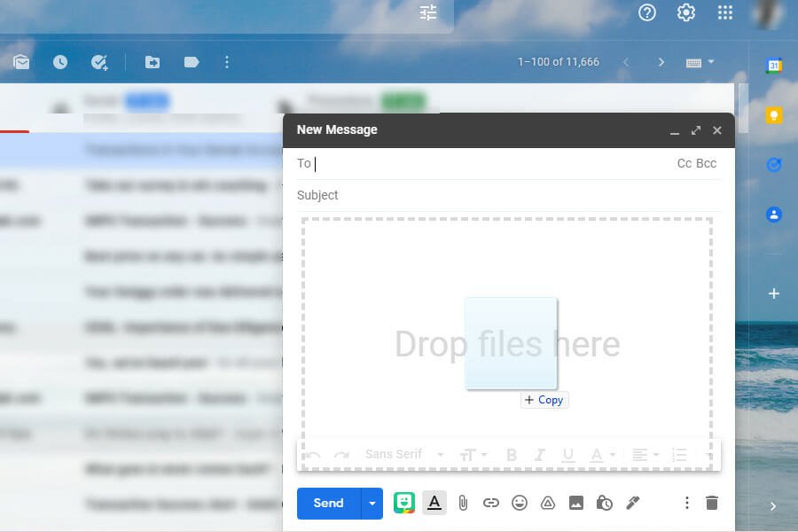Open the inbox toolbar more options
The height and width of the screenshot is (532, 798).
coord(227,62)
